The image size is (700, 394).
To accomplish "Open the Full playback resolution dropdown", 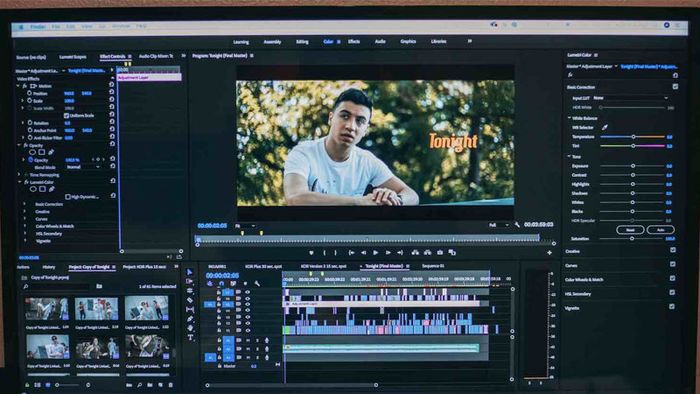I will tap(499, 225).
